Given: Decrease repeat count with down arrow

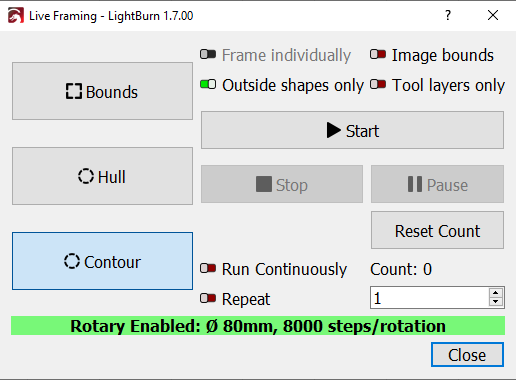Looking at the screenshot, I should pyautogui.click(x=496, y=302).
